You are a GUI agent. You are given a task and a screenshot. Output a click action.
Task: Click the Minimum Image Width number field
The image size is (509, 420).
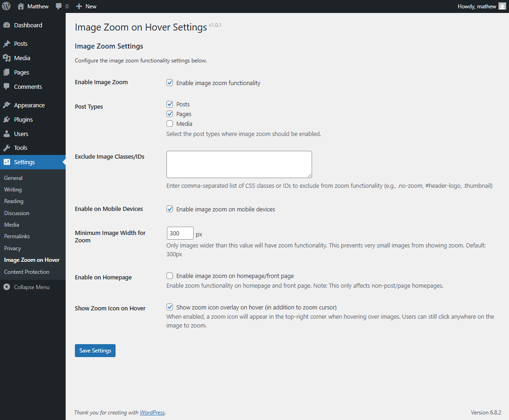click(x=180, y=234)
